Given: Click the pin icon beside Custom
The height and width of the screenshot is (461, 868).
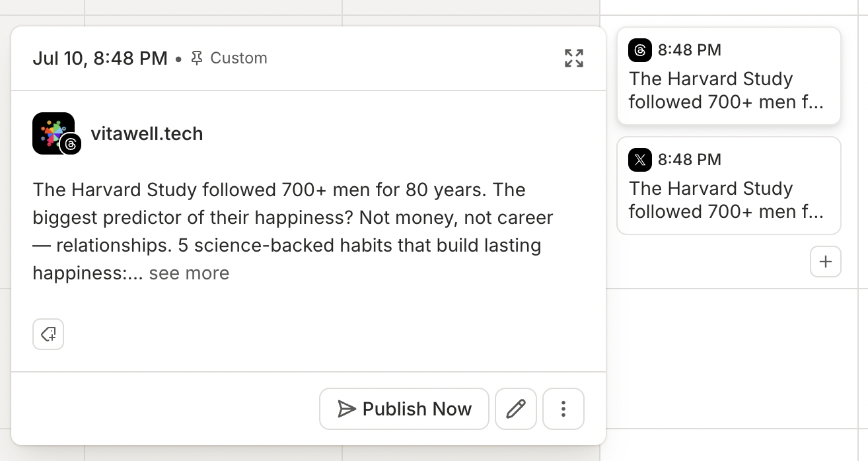Looking at the screenshot, I should point(197,58).
